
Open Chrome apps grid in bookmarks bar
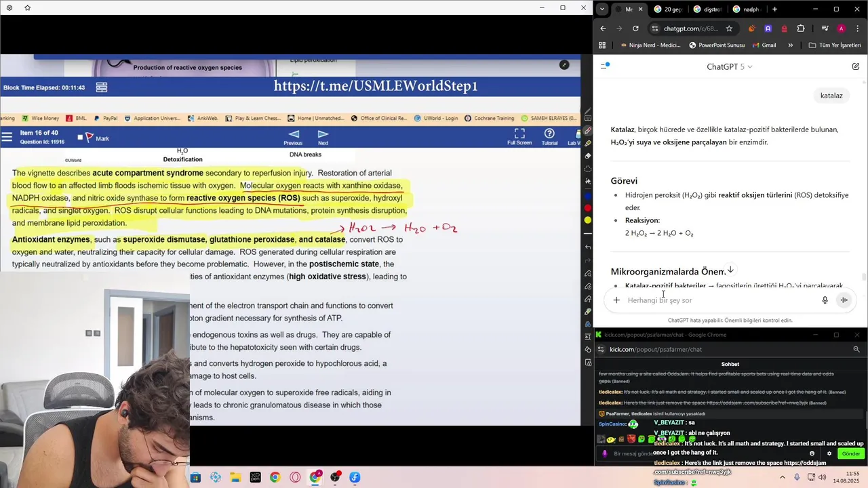pos(602,45)
